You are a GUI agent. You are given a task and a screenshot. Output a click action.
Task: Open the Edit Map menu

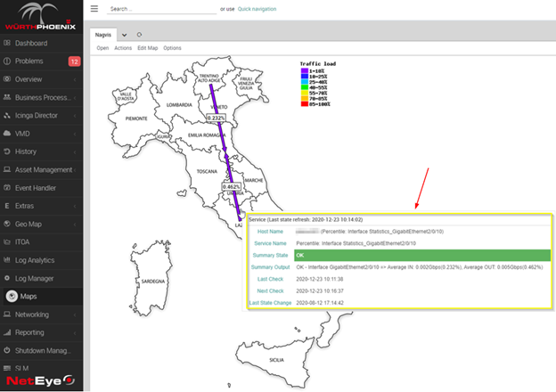pos(148,48)
